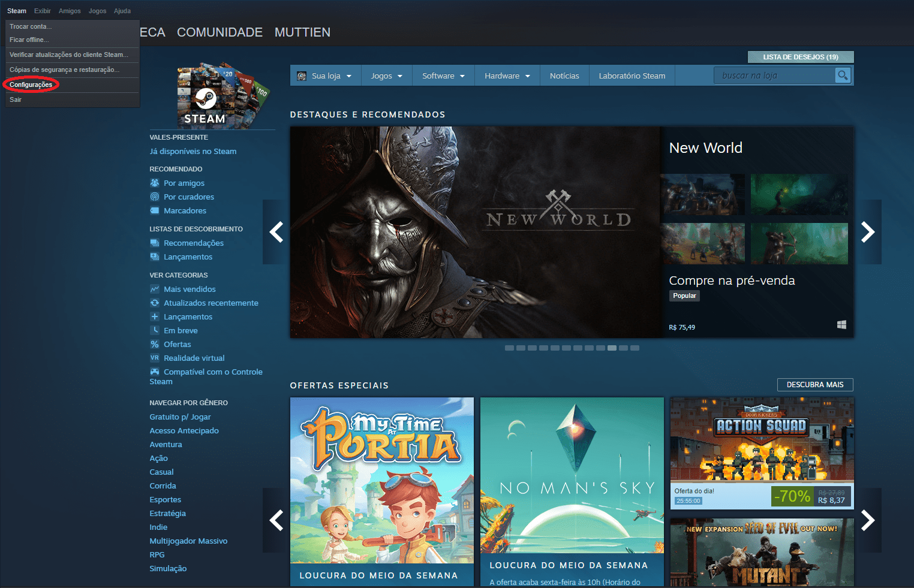Jump to first carousel page indicator
914x588 pixels.
click(x=509, y=348)
